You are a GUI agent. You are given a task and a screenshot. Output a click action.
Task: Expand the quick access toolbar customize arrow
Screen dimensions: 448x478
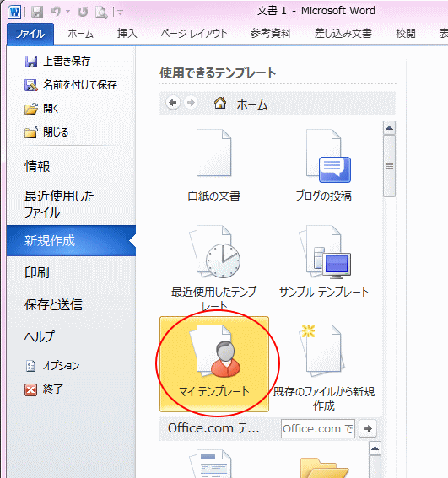(x=121, y=13)
